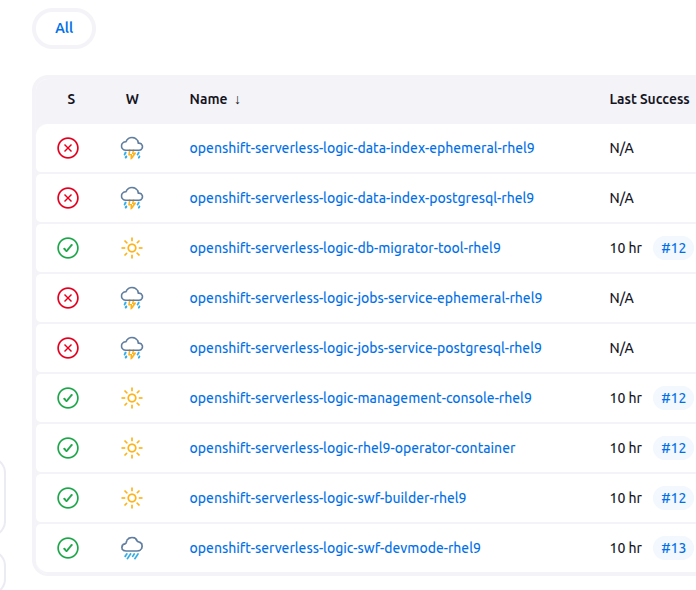Click failed status icon for jobs-service-postgresql-rhel9

pos(68,348)
